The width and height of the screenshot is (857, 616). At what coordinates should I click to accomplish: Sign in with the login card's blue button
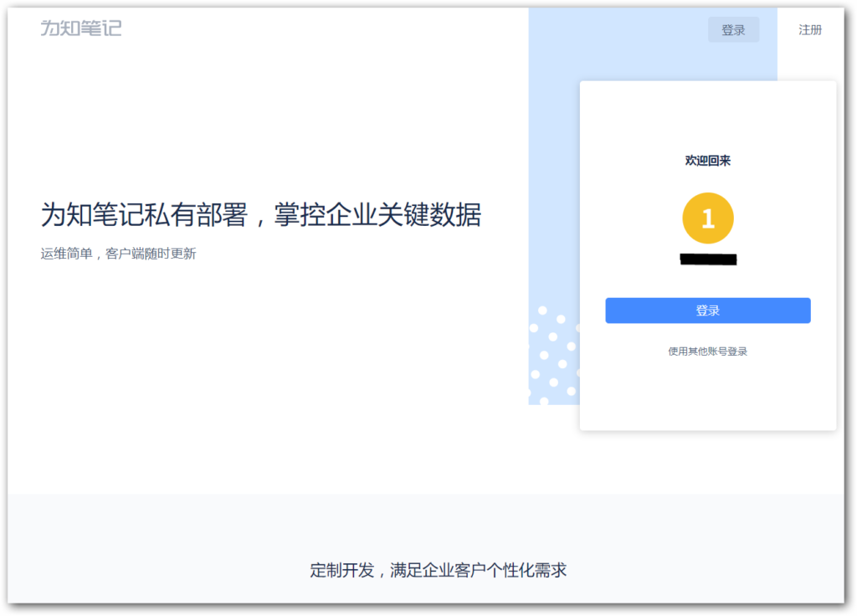coord(708,310)
